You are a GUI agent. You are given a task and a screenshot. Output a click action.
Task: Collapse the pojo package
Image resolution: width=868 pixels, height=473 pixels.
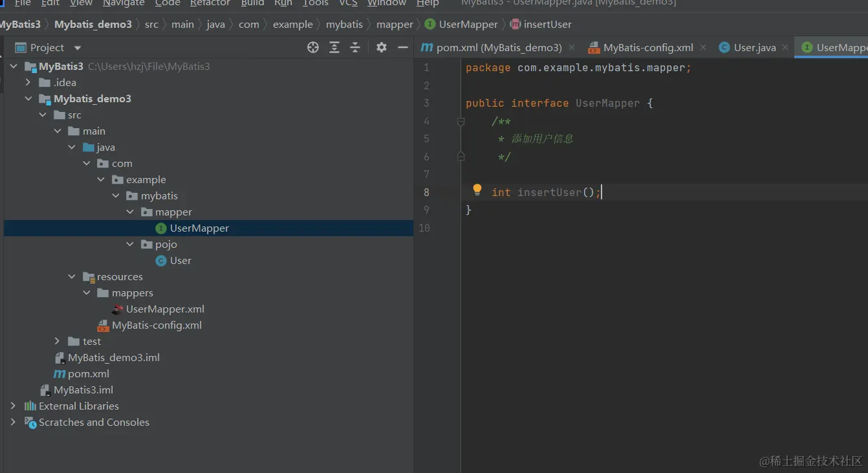[x=130, y=244]
